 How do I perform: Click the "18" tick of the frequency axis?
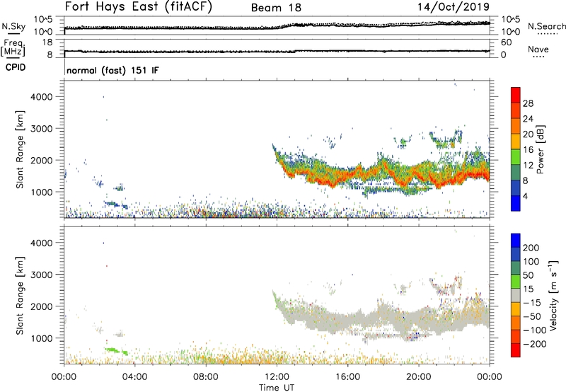[47, 42]
